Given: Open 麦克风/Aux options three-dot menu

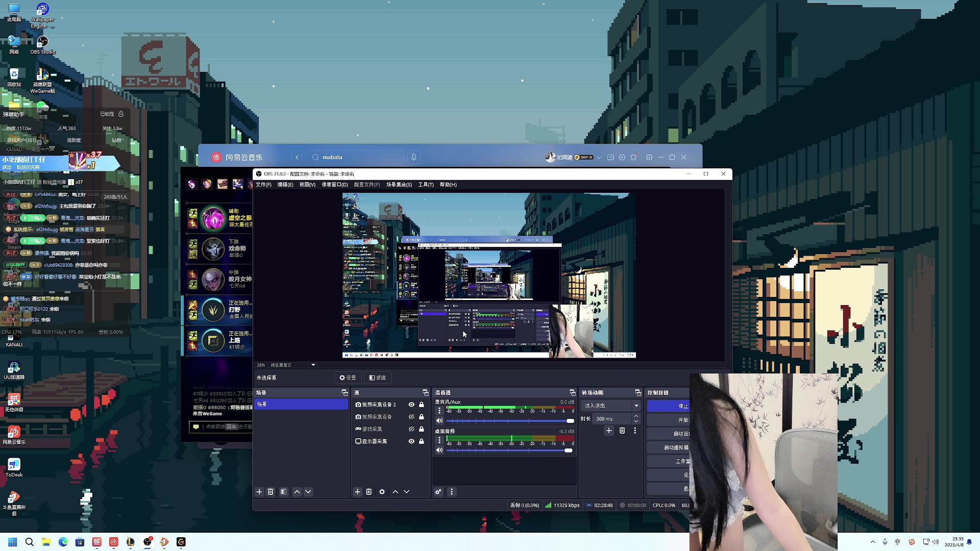Looking at the screenshot, I should point(439,411).
